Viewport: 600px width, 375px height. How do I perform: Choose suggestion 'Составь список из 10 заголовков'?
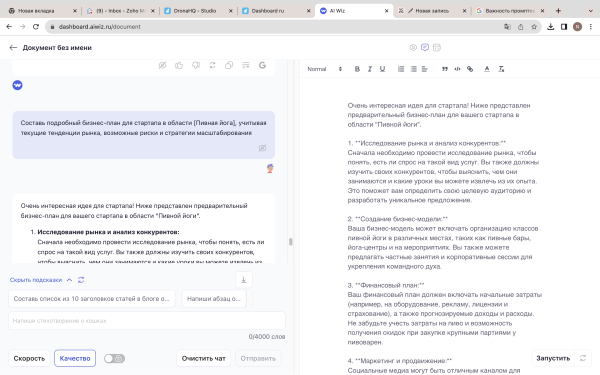pos(91,299)
